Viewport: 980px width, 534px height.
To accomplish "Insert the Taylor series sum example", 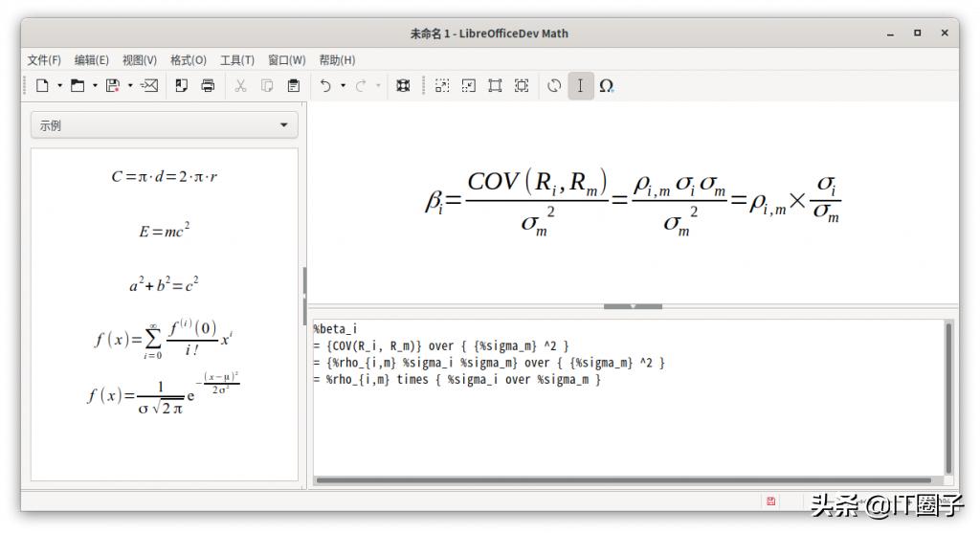I will [163, 339].
